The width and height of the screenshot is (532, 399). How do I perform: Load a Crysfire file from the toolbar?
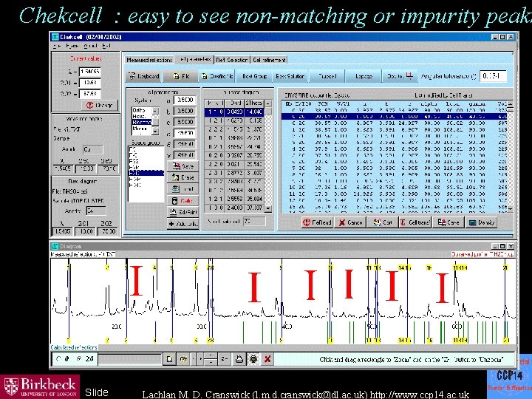[217, 76]
